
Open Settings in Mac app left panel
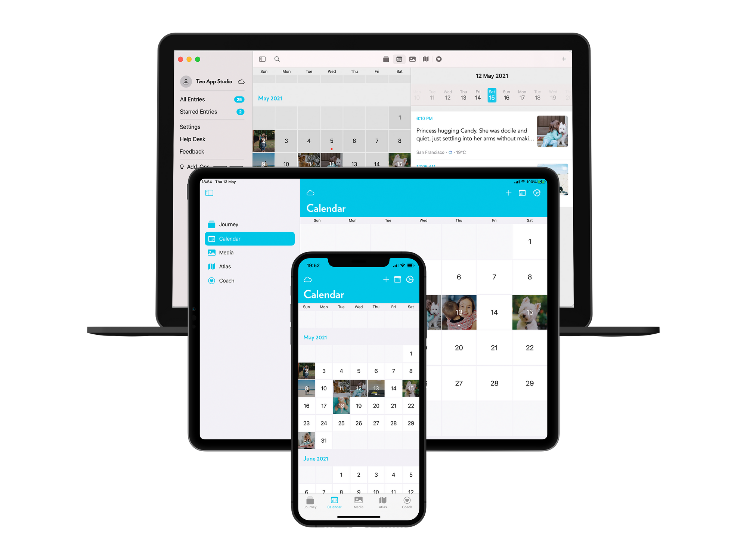(190, 127)
